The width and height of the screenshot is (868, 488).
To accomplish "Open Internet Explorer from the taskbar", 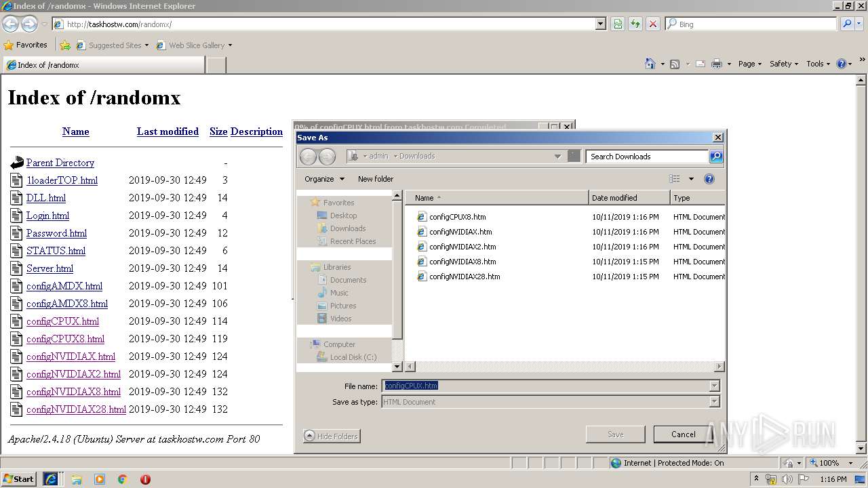I will 51,479.
